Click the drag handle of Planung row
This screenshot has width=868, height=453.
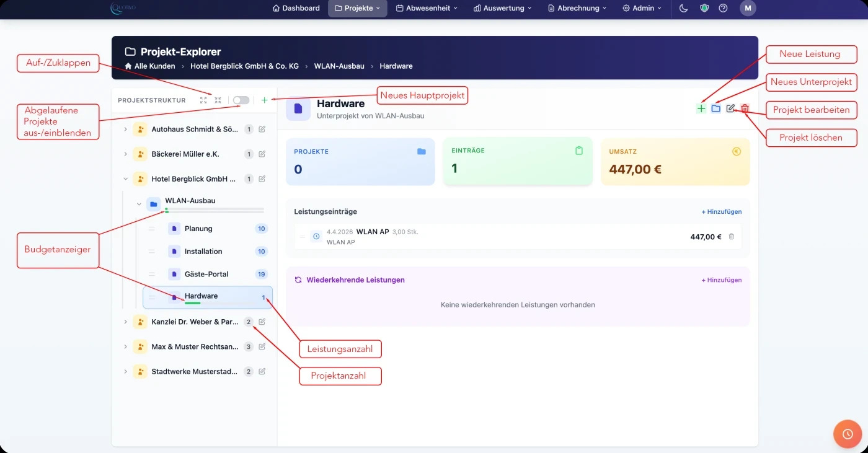(x=152, y=229)
